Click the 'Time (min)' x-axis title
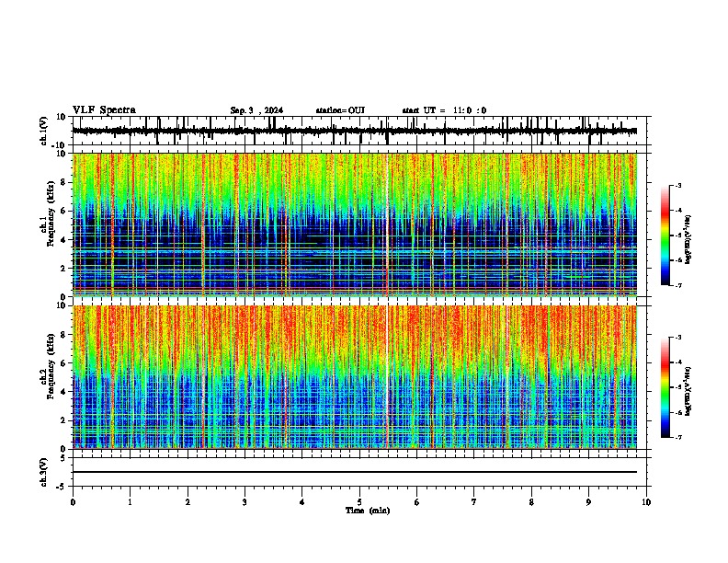This screenshot has height=563, width=728. 368,511
